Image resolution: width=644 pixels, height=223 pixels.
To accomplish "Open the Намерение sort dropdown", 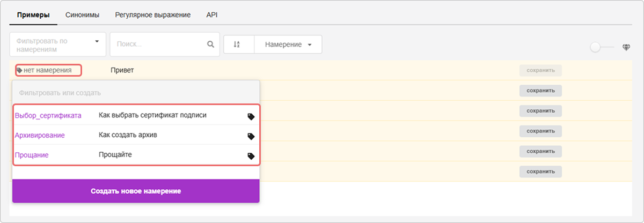I will [288, 44].
